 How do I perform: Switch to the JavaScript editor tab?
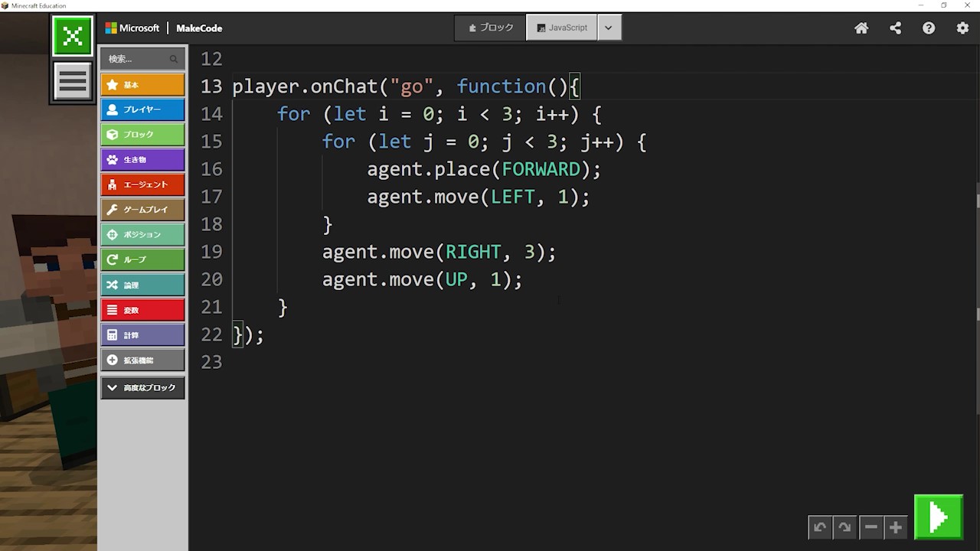562,28
